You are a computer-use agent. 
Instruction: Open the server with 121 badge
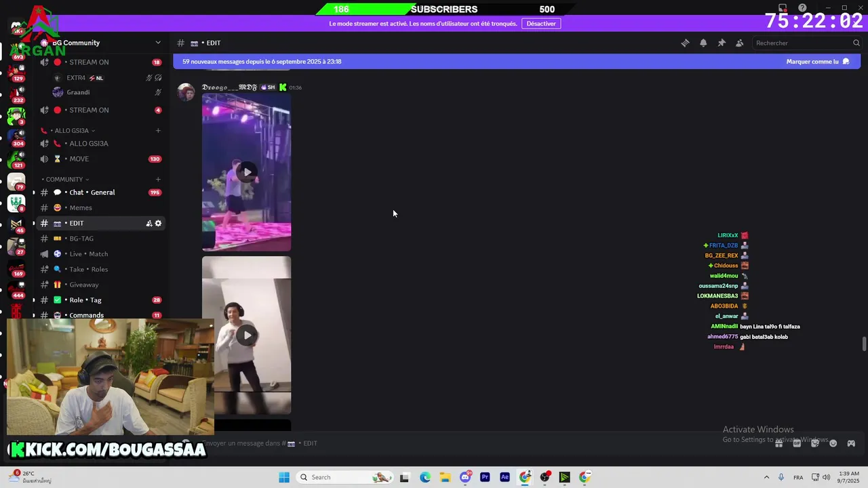tap(16, 159)
